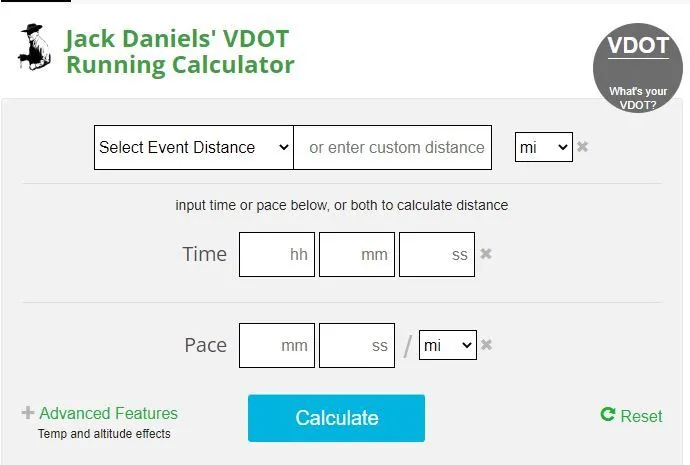690x465 pixels.
Task: Focus the Time seconds (ss) field
Action: tap(437, 254)
